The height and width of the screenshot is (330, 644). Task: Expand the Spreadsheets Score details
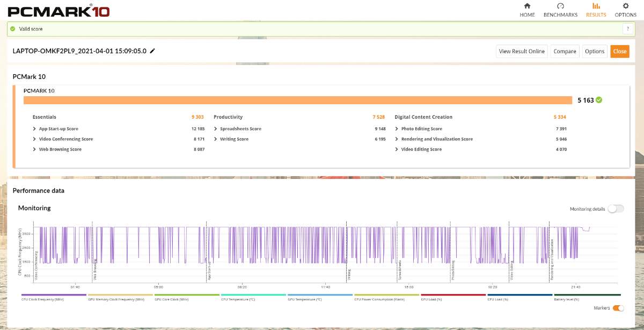(x=216, y=129)
